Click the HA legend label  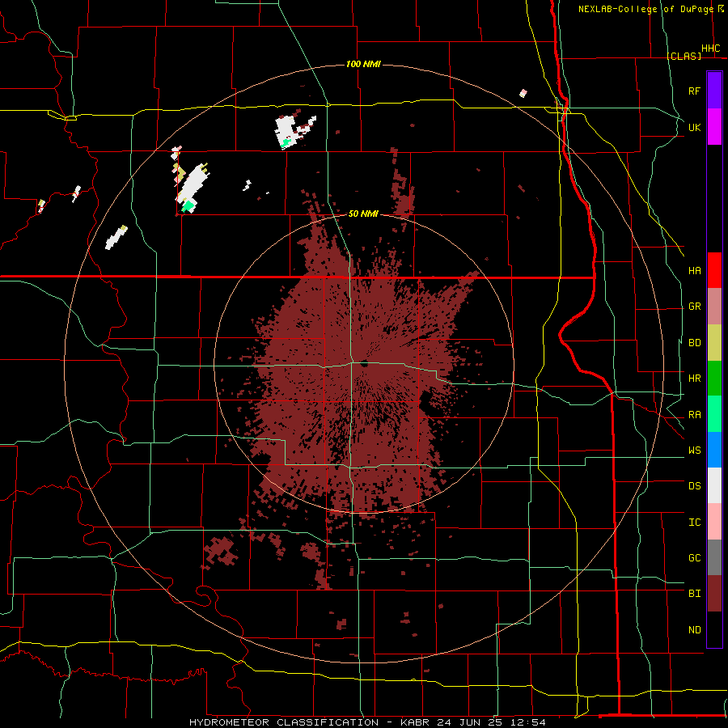694,270
